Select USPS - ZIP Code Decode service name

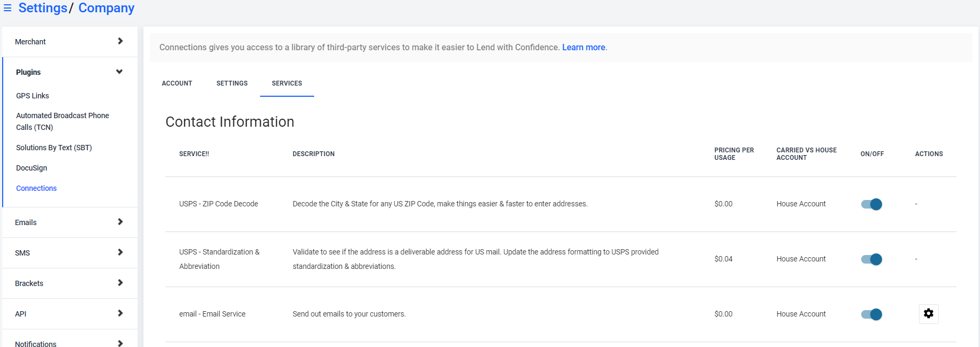218,204
